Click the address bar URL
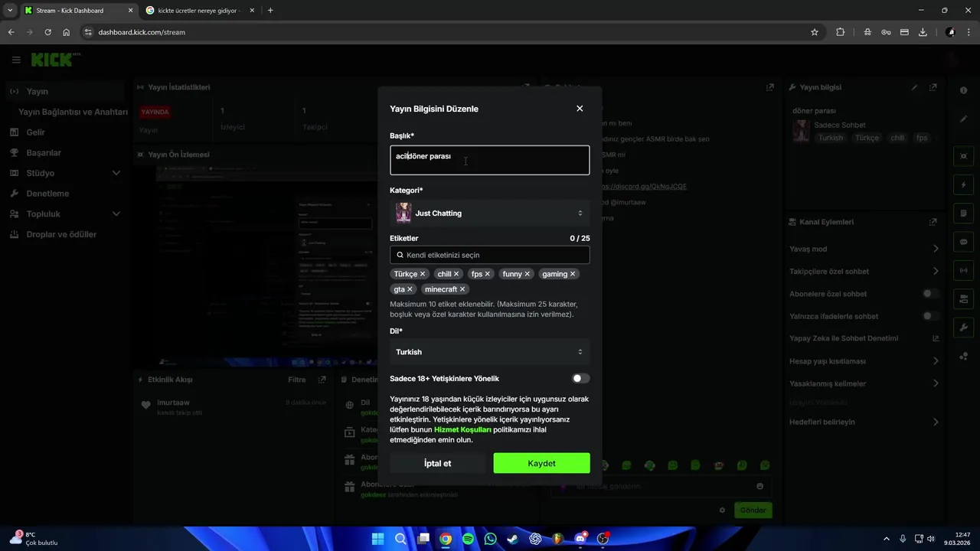 [x=142, y=32]
